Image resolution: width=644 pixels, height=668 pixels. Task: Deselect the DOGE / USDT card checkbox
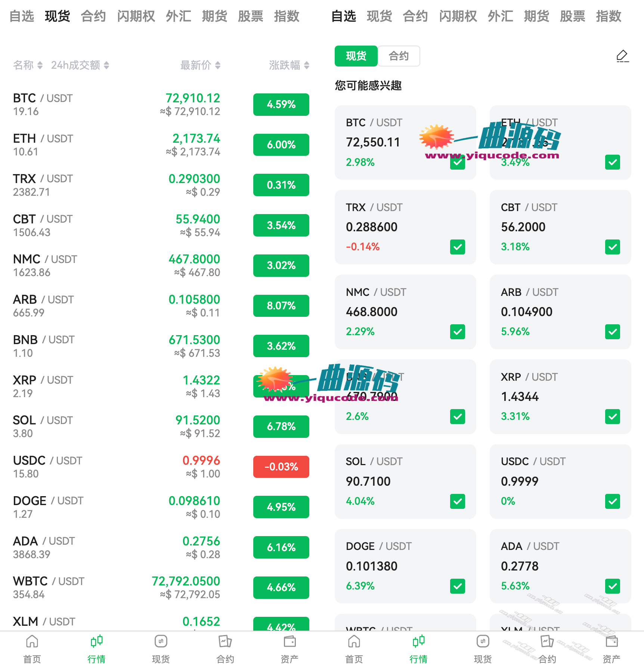click(458, 586)
